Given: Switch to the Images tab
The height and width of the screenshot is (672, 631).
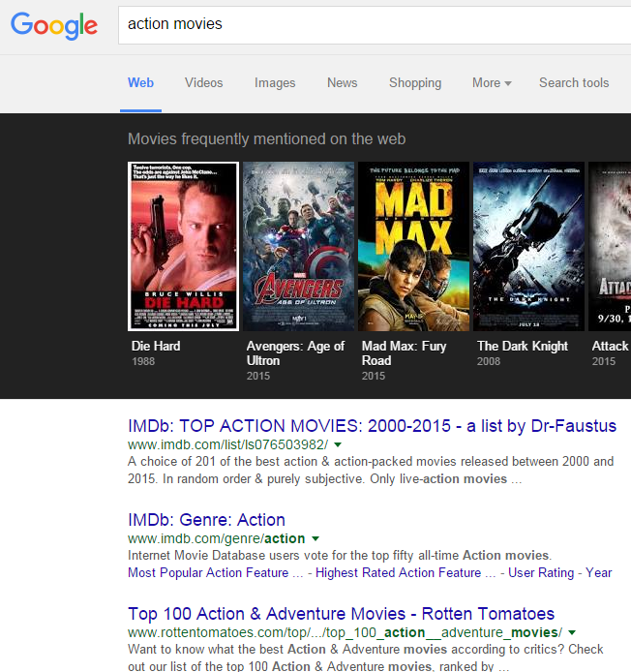Looking at the screenshot, I should tap(275, 82).
